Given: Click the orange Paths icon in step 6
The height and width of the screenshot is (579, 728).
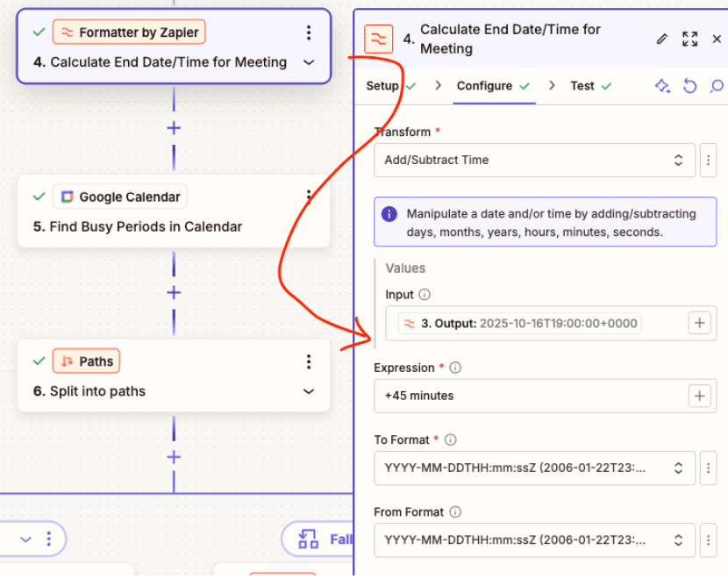Looking at the screenshot, I should tap(66, 361).
